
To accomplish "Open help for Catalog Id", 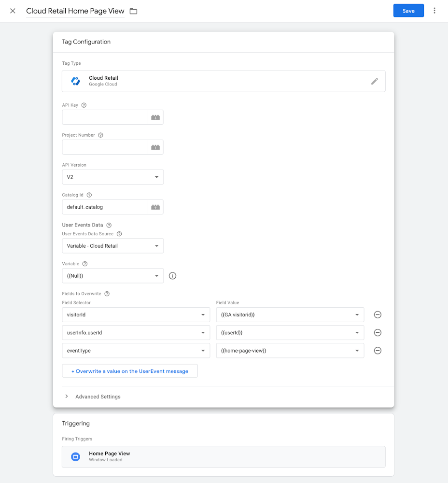I will pyautogui.click(x=89, y=195).
